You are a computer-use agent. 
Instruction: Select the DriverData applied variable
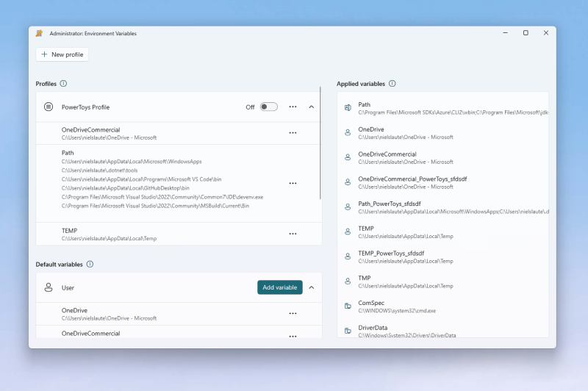441,331
